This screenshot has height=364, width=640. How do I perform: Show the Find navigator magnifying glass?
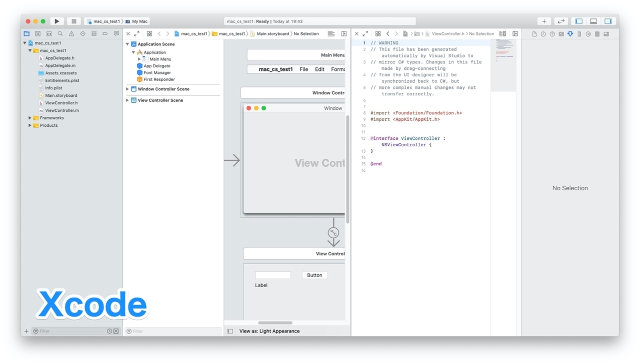coord(60,33)
